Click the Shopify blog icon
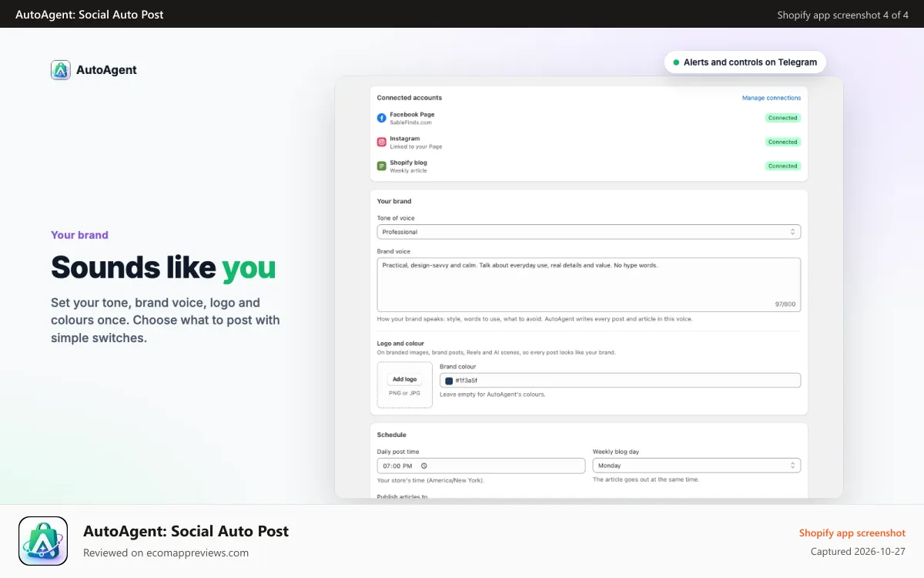924x578 pixels. click(x=381, y=166)
